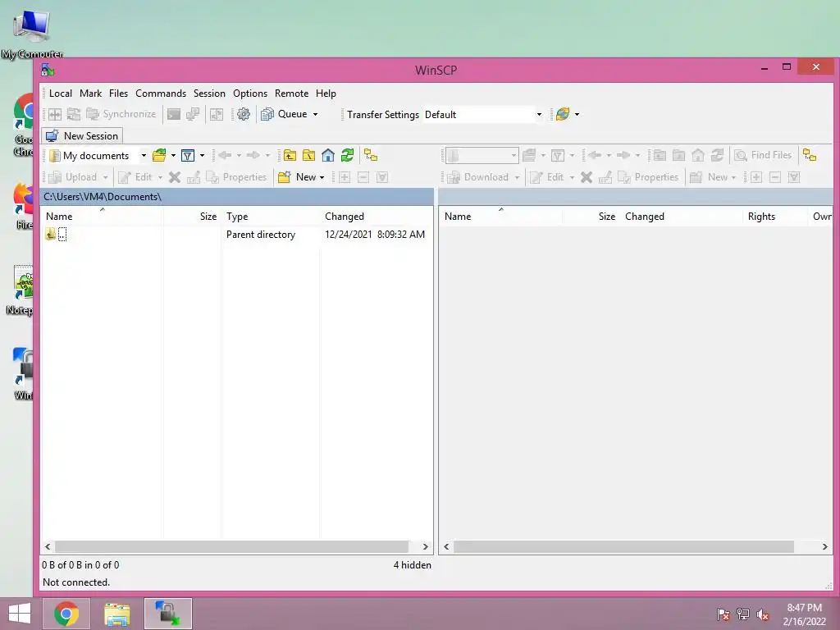The height and width of the screenshot is (630, 840).
Task: Click the local Properties button
Action: click(x=236, y=177)
